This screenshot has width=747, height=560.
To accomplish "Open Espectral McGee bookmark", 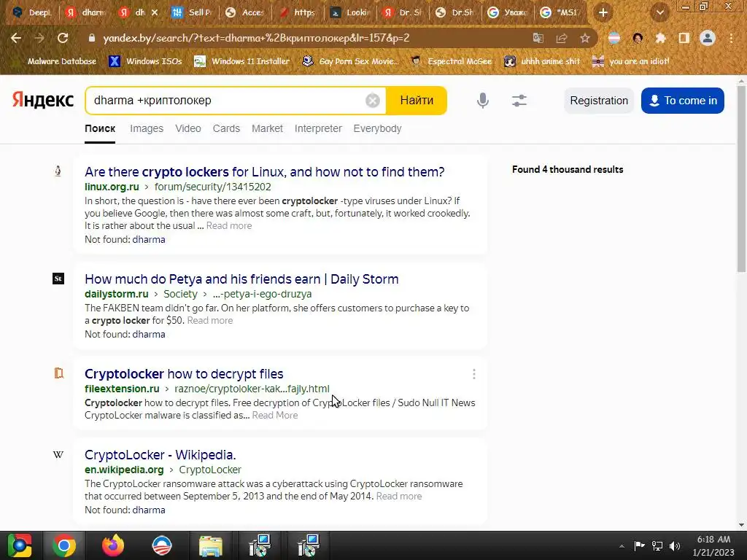I will [451, 61].
